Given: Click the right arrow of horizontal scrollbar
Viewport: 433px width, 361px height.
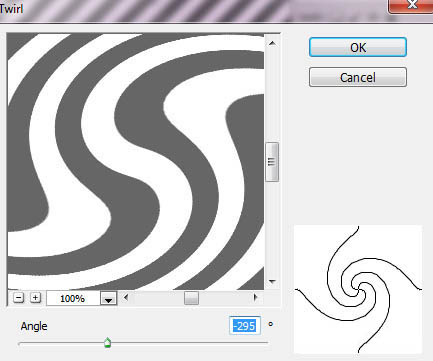Looking at the screenshot, I should [256, 297].
